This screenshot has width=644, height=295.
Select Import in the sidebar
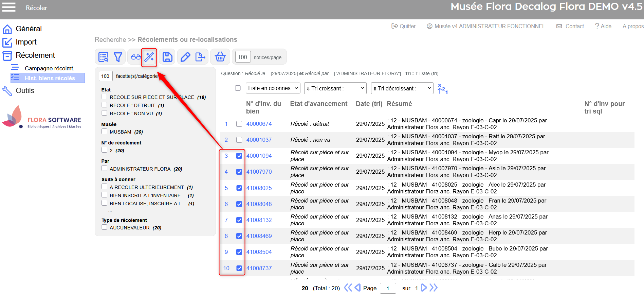[26, 42]
